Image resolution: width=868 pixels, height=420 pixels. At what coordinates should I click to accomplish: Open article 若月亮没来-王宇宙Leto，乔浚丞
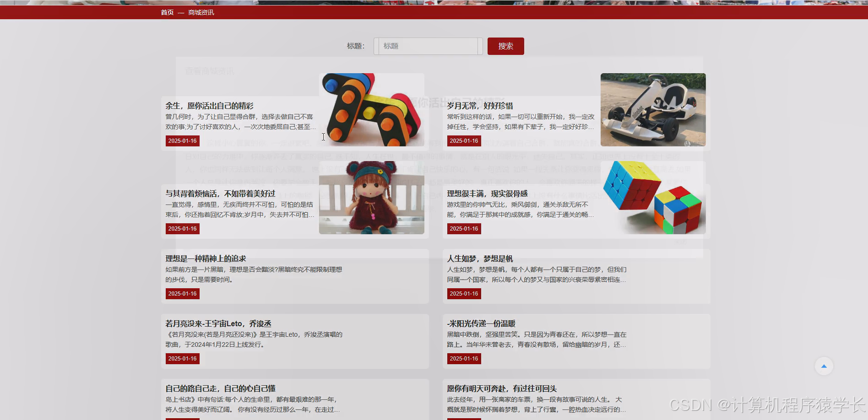coord(217,323)
